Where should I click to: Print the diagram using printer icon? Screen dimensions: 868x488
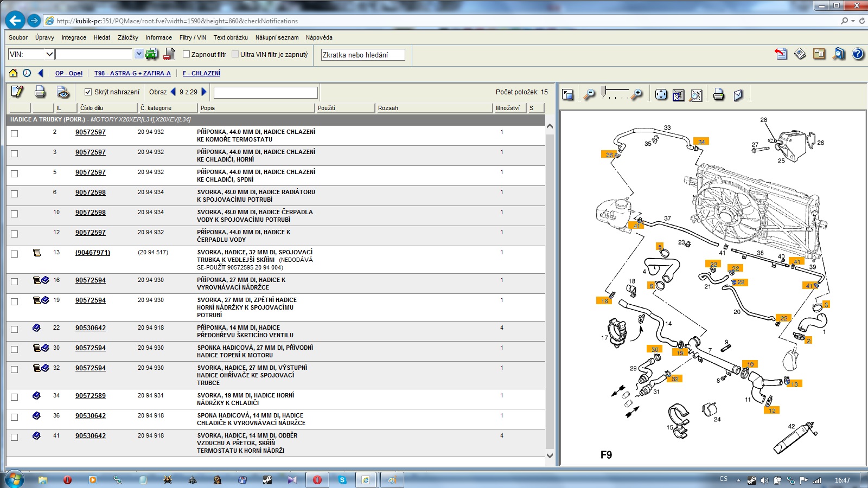click(719, 94)
